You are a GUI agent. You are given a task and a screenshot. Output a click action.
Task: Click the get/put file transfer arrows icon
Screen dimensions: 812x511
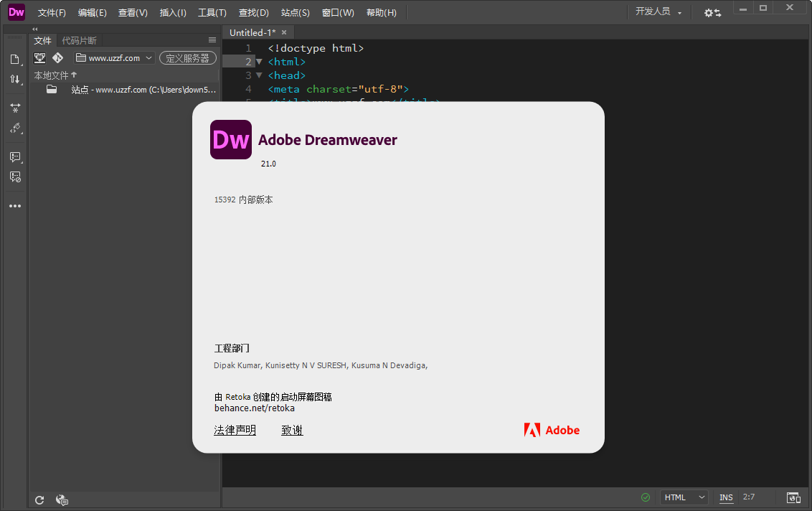click(x=15, y=79)
